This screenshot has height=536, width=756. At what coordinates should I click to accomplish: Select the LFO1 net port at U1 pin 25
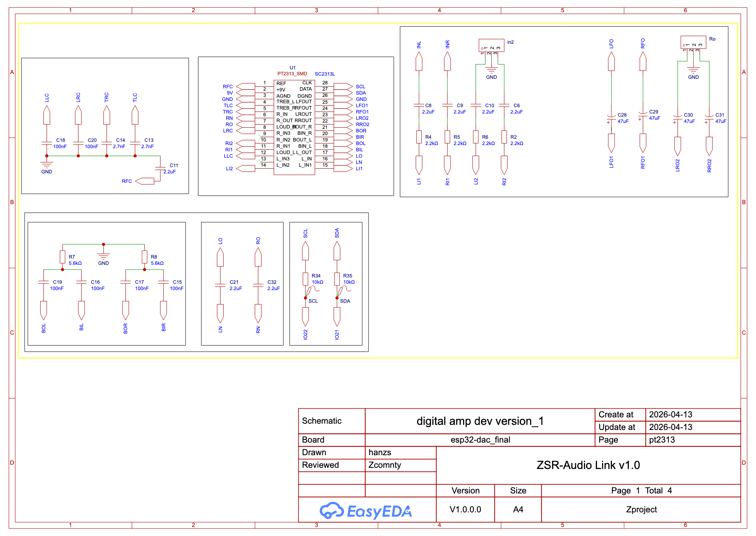tap(343, 105)
